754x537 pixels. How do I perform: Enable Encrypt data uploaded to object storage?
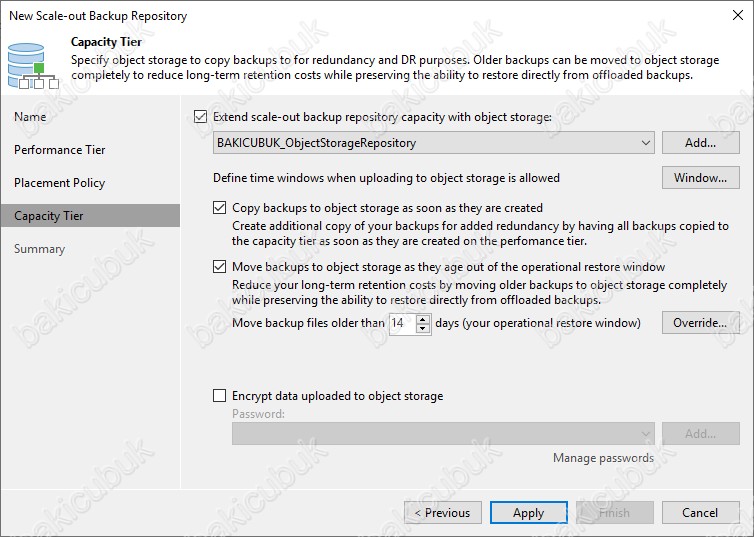pos(219,396)
